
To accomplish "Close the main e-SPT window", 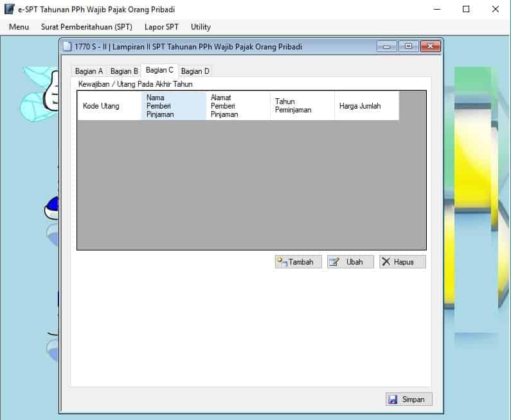I will click(496, 9).
